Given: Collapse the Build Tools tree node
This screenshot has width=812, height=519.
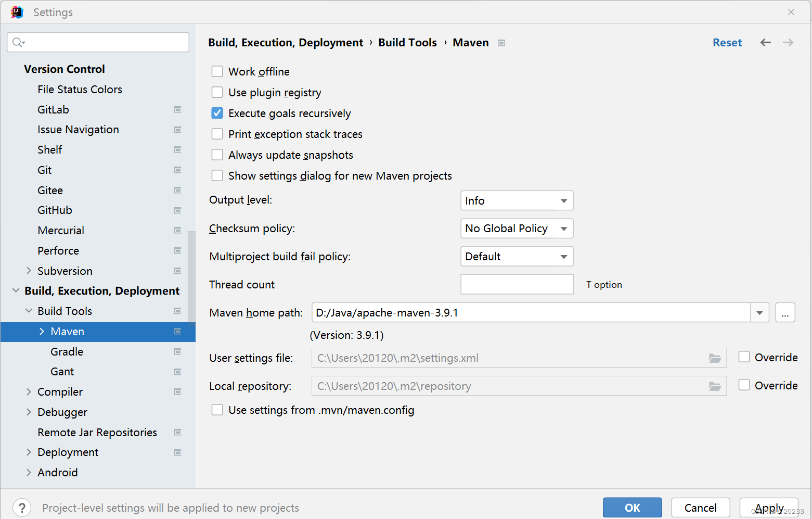Looking at the screenshot, I should pyautogui.click(x=29, y=311).
